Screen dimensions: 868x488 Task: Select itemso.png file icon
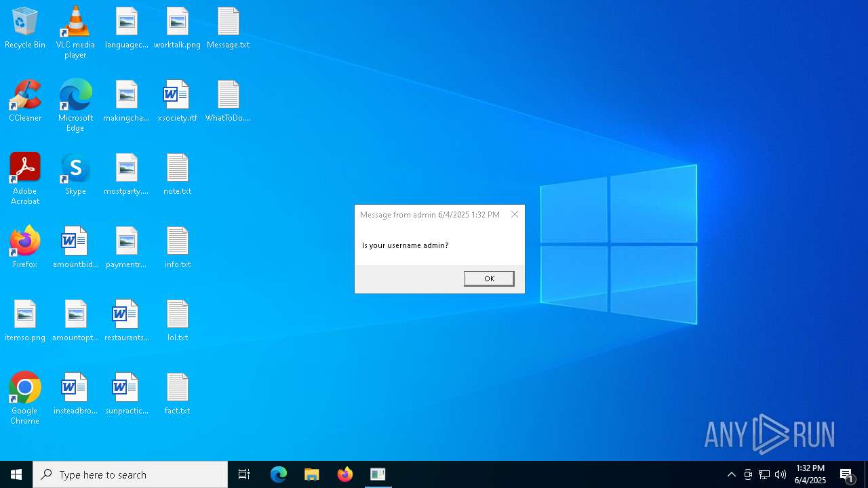25,321
